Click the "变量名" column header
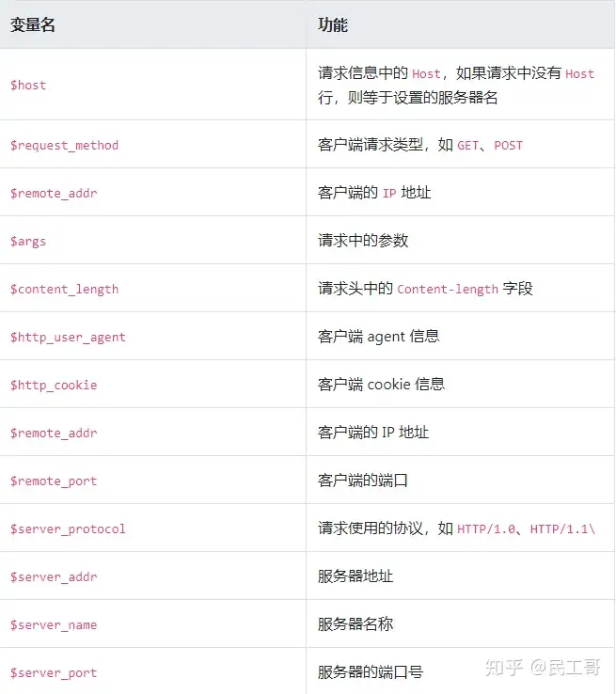Image resolution: width=616 pixels, height=694 pixels. coord(33,25)
